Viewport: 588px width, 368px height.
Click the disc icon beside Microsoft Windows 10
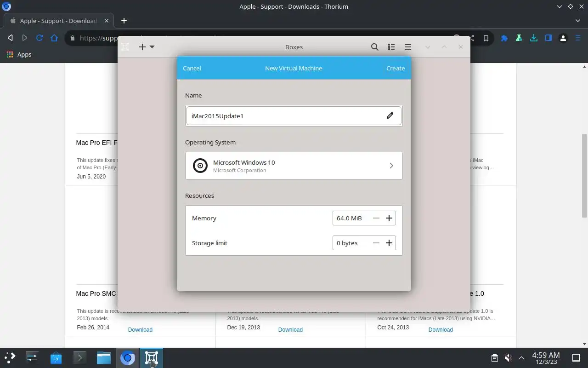200,166
